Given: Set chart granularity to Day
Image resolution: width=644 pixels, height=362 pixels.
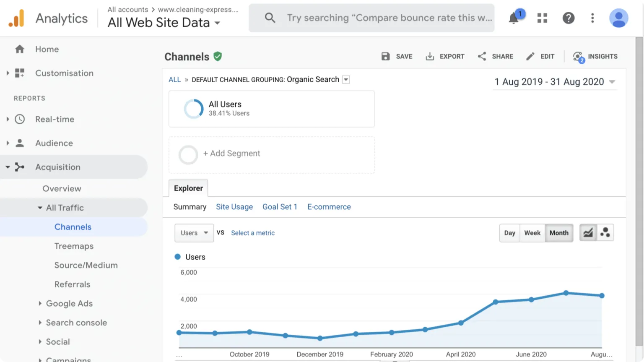Looking at the screenshot, I should coord(509,233).
